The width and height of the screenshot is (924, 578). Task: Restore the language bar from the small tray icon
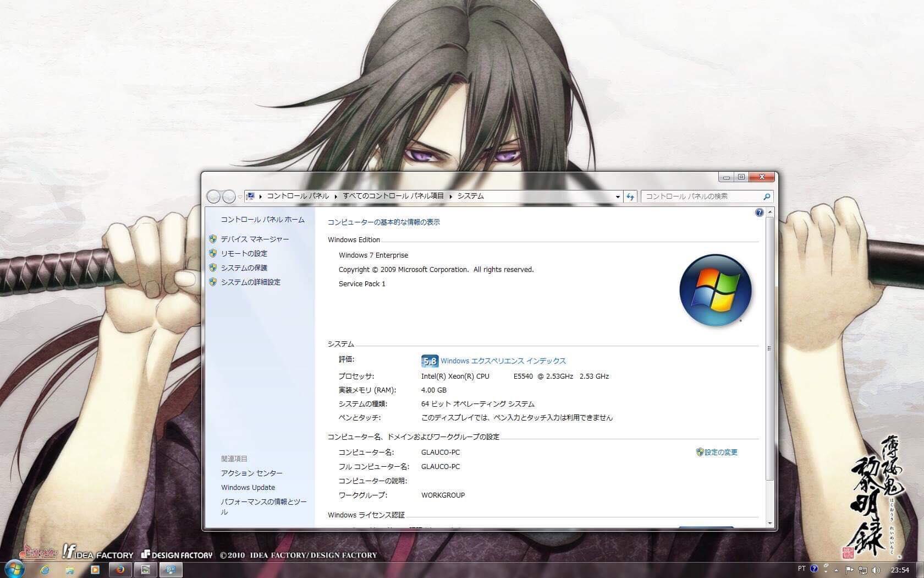[826, 566]
